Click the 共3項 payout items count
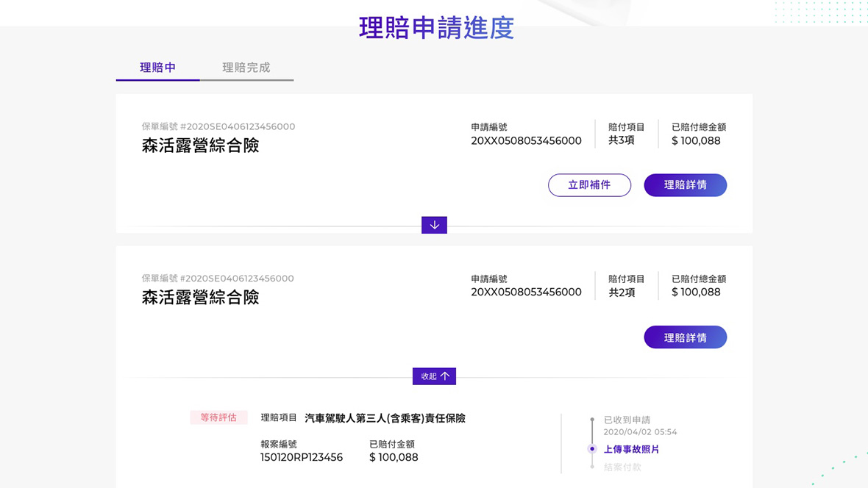Viewport: 868px width, 488px height. coord(622,140)
